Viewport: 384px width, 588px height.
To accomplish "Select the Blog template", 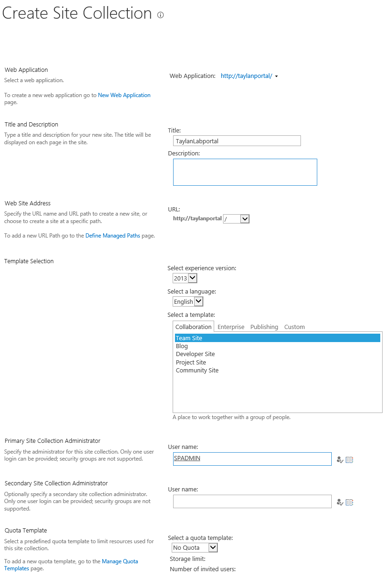I will pos(277,346).
